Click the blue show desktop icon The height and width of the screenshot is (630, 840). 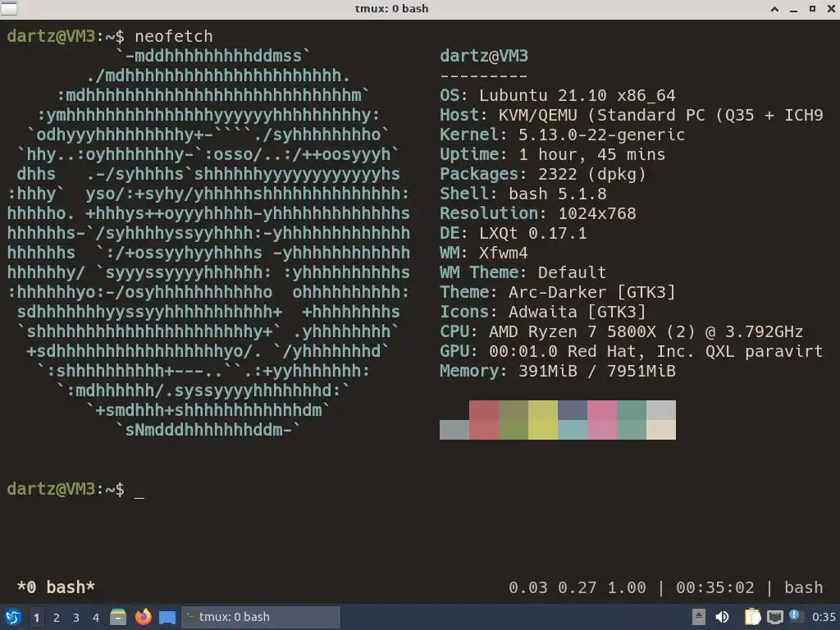coord(167,618)
